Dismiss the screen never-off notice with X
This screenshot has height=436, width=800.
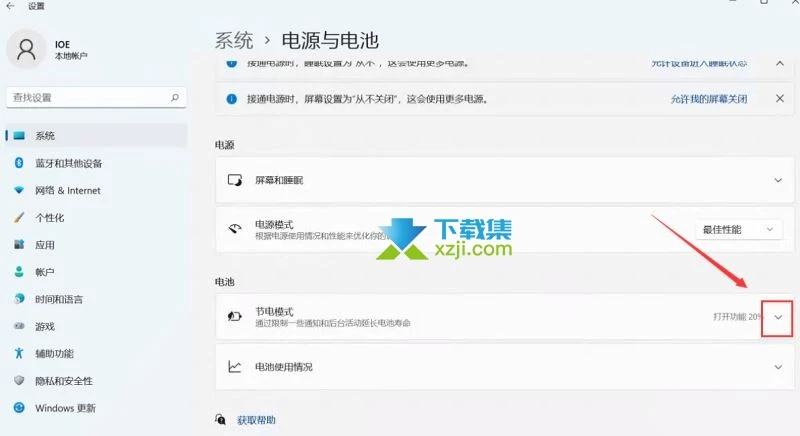coord(780,98)
